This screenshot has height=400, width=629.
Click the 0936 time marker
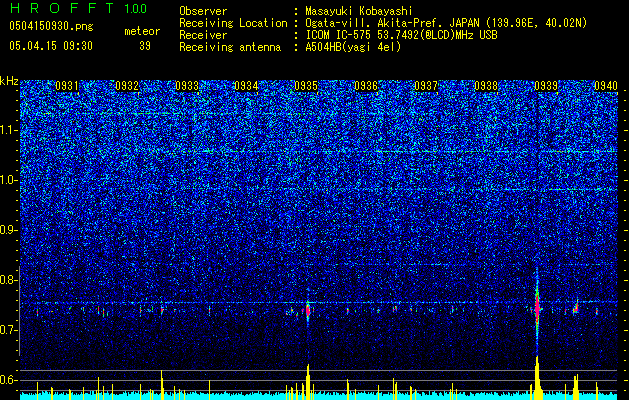click(x=366, y=86)
